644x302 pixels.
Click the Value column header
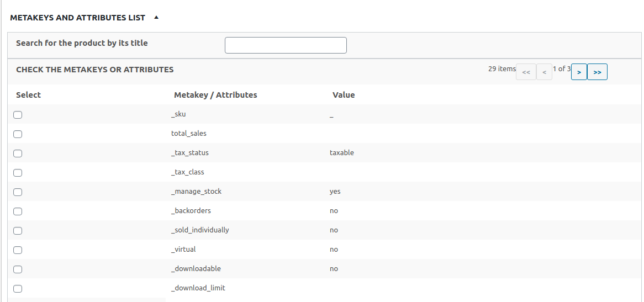344,95
